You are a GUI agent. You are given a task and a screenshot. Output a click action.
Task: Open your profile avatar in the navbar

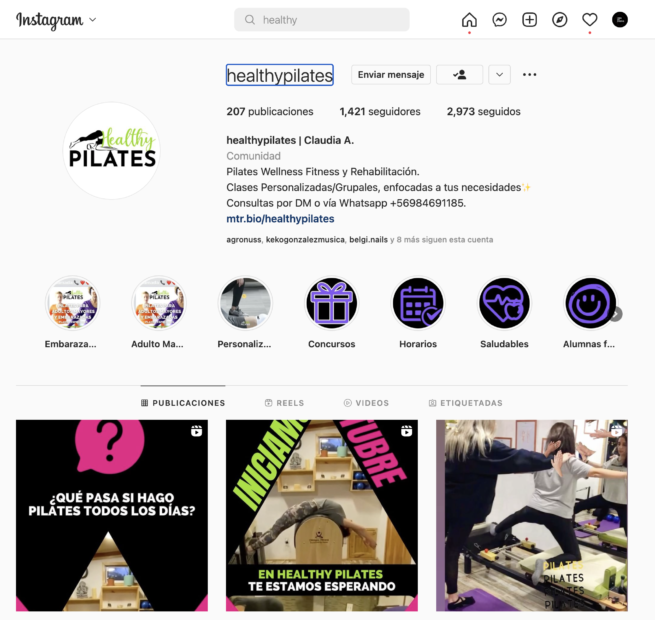click(620, 20)
